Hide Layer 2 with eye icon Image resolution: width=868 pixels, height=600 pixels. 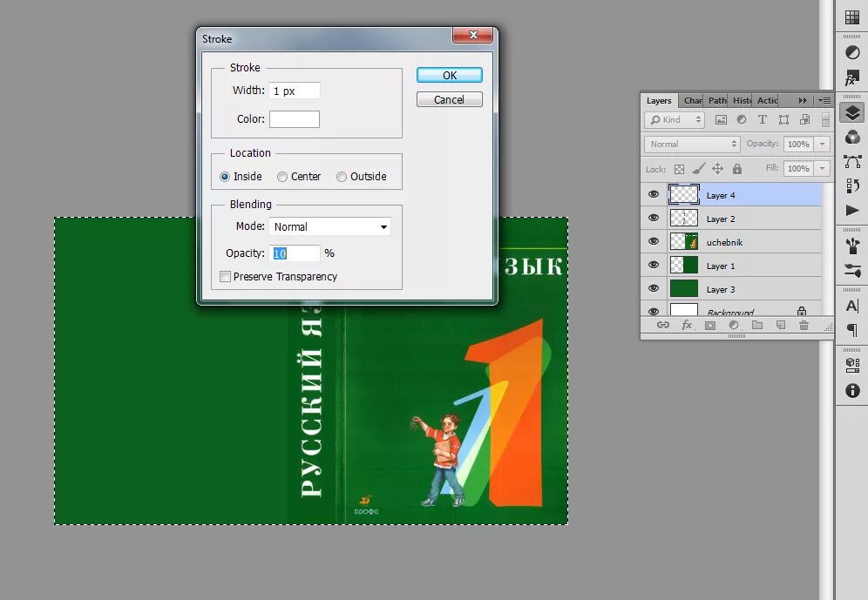click(x=654, y=218)
